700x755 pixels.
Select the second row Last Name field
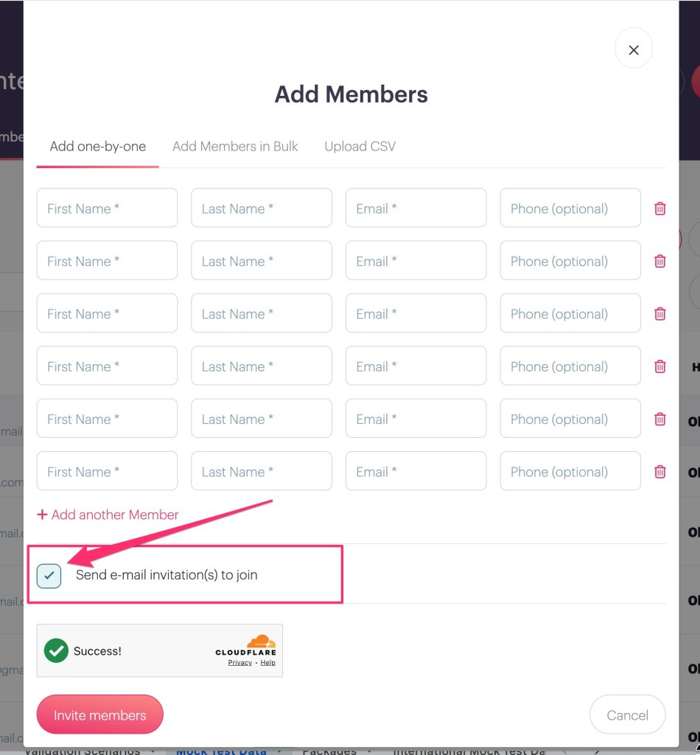point(262,260)
